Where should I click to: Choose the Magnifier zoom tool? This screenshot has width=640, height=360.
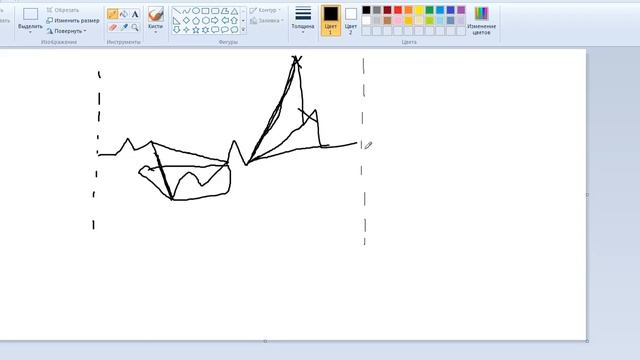coord(135,27)
